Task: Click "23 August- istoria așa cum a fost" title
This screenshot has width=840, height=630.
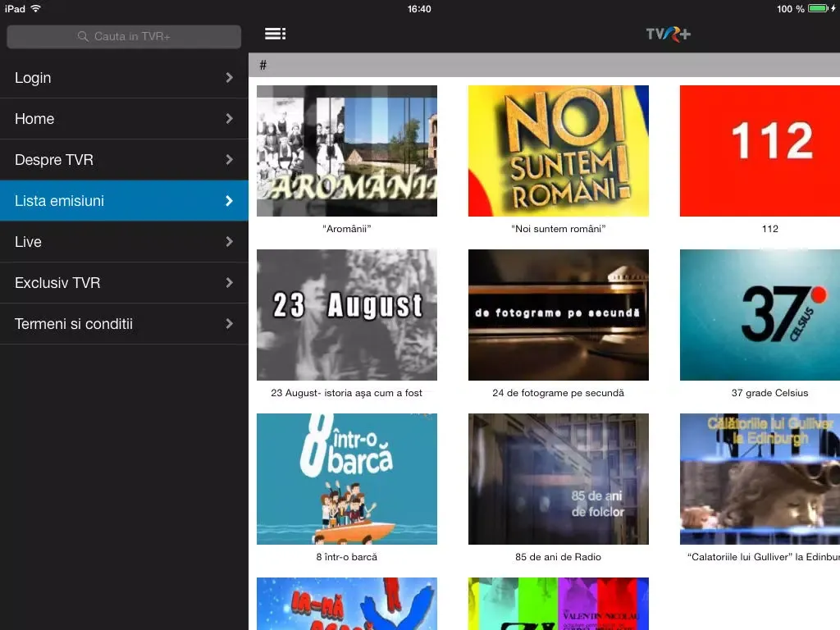Action: point(347,393)
